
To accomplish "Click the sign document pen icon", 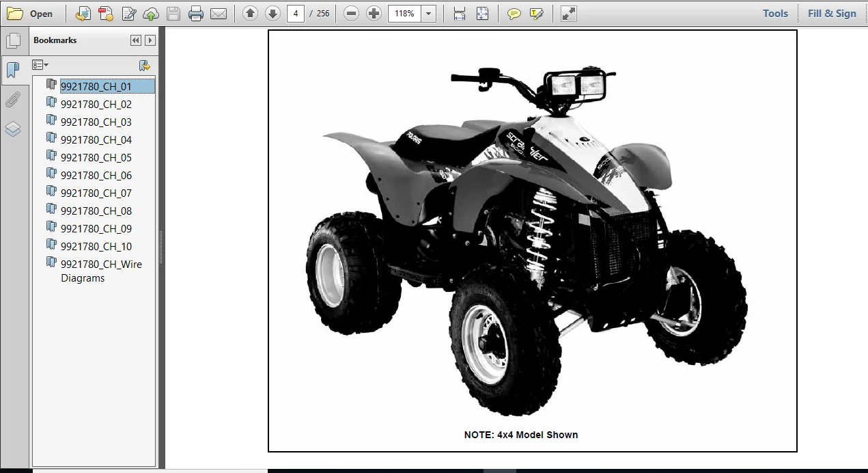I will [x=128, y=13].
